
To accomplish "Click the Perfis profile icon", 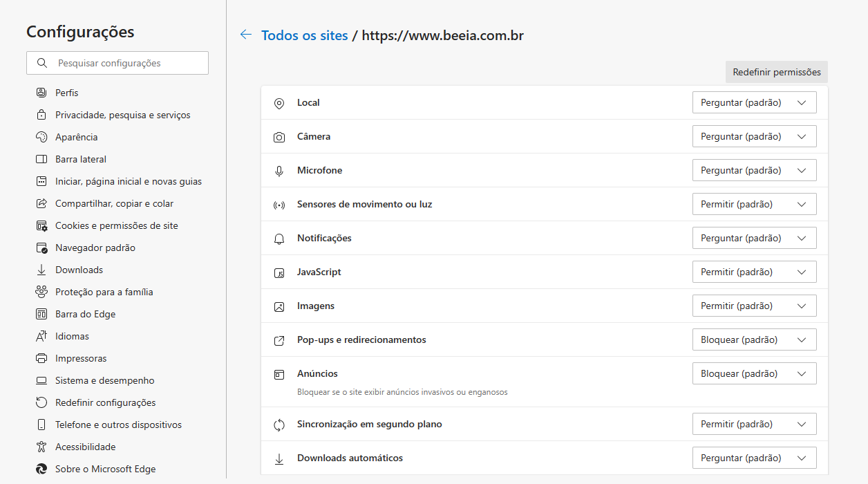I will (x=41, y=93).
